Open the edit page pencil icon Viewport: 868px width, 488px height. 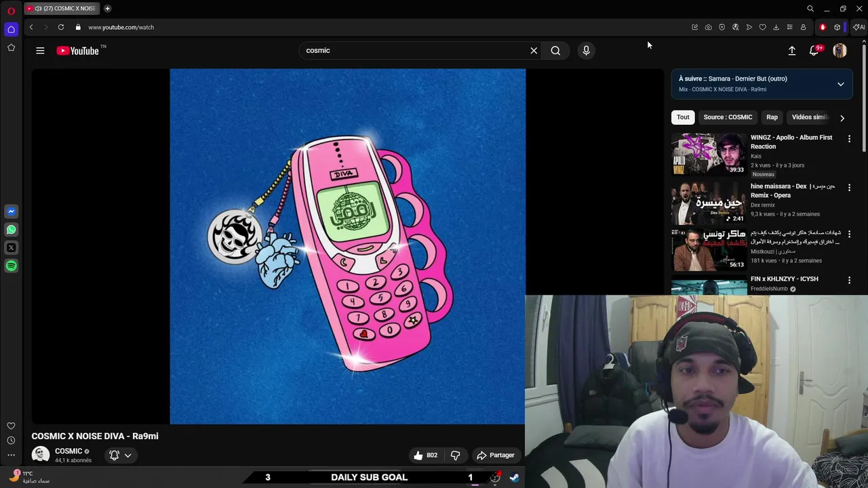click(x=694, y=27)
